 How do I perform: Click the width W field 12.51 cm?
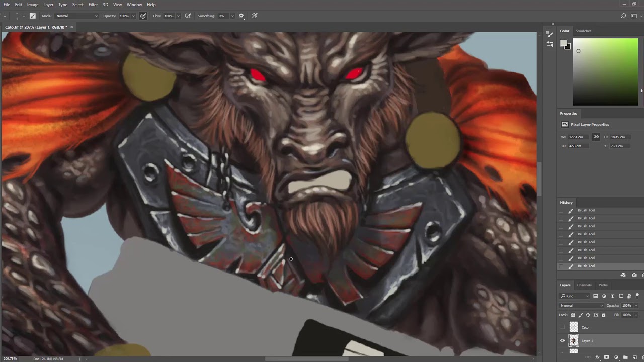pyautogui.click(x=579, y=137)
